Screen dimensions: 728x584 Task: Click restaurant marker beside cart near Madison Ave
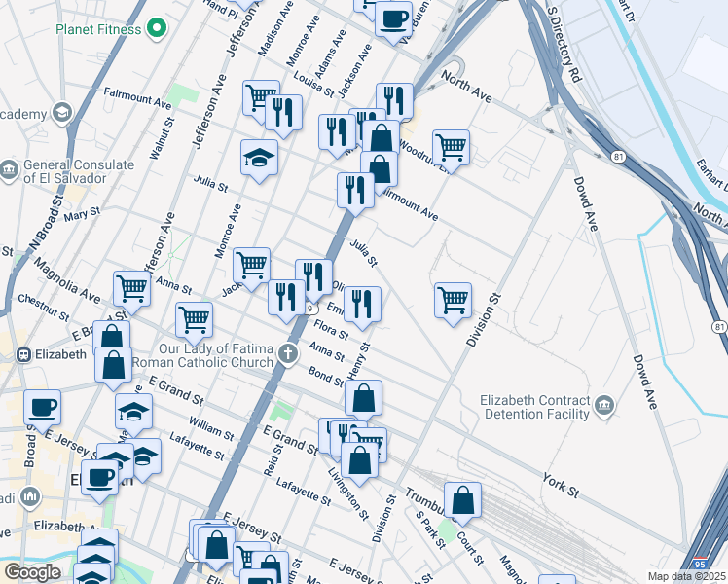point(283,114)
